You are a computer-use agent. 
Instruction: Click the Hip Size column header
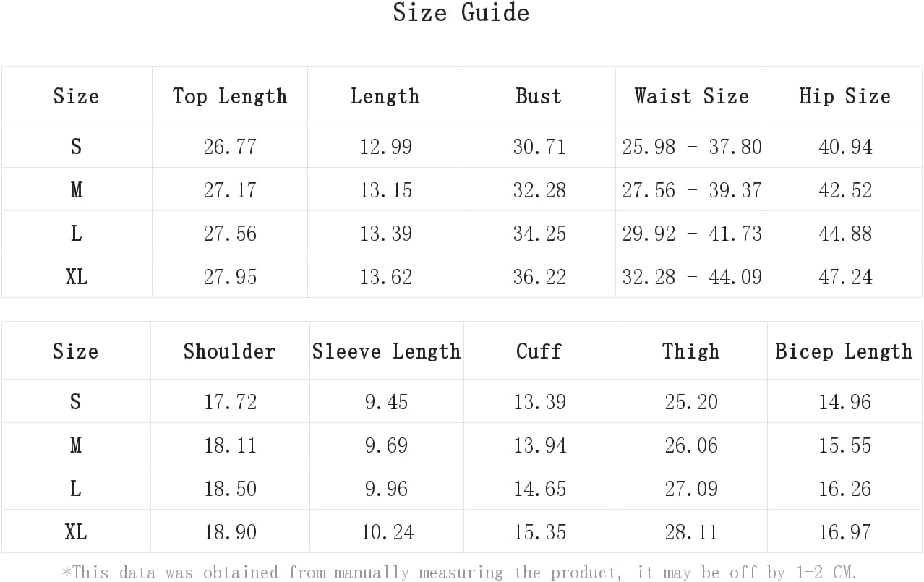pos(844,96)
